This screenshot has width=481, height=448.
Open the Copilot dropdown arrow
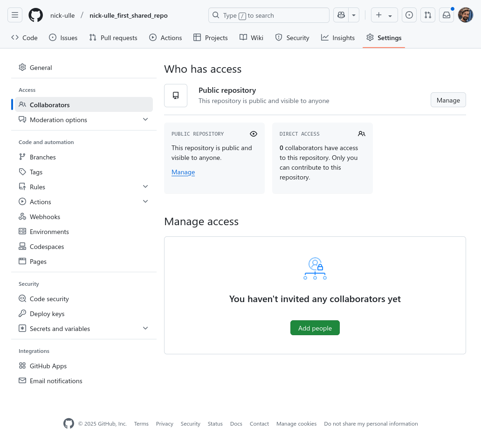[x=354, y=15]
